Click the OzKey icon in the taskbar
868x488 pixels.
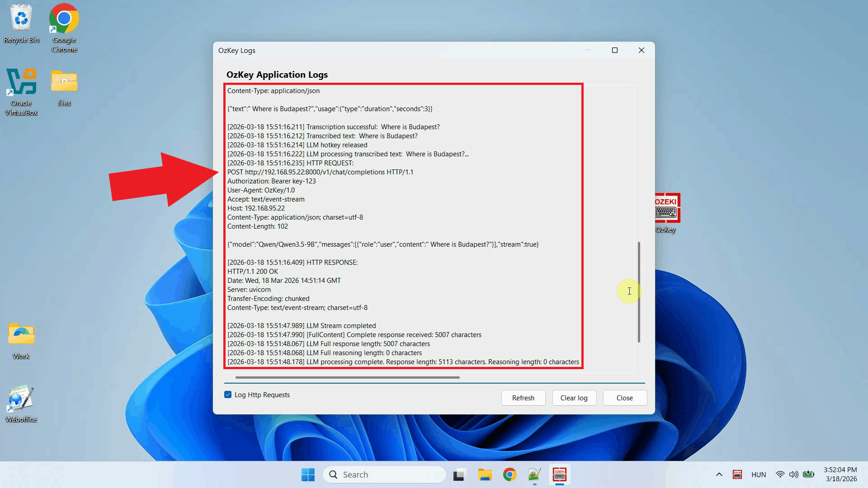point(560,474)
